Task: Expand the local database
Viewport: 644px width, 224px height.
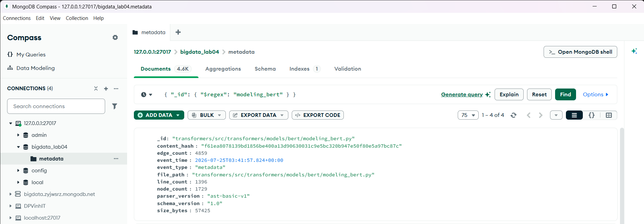Action: 18,182
